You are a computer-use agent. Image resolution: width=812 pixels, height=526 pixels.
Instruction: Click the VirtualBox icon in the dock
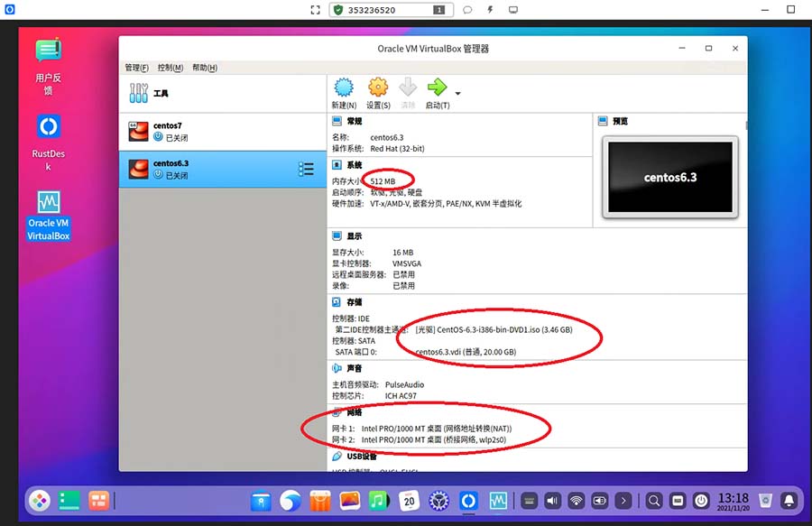pos(498,501)
